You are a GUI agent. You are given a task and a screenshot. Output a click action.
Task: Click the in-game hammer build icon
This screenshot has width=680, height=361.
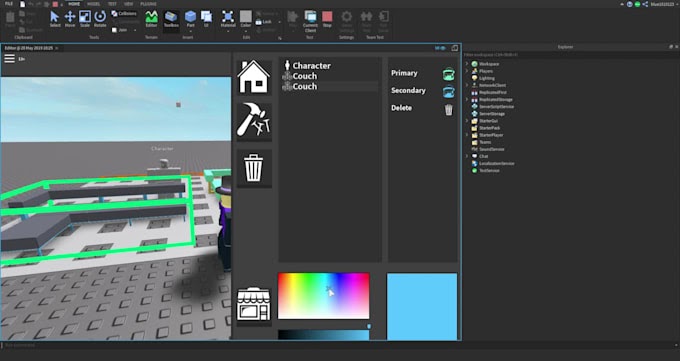[254, 121]
